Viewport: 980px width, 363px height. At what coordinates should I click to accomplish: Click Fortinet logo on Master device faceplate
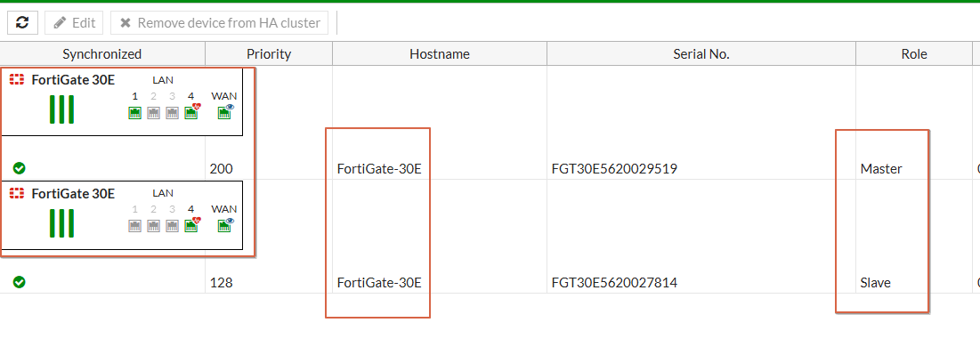(x=17, y=80)
